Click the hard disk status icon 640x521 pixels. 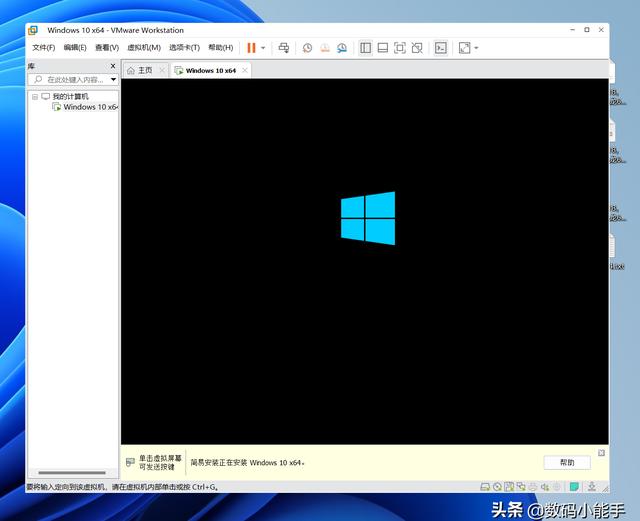(x=485, y=487)
